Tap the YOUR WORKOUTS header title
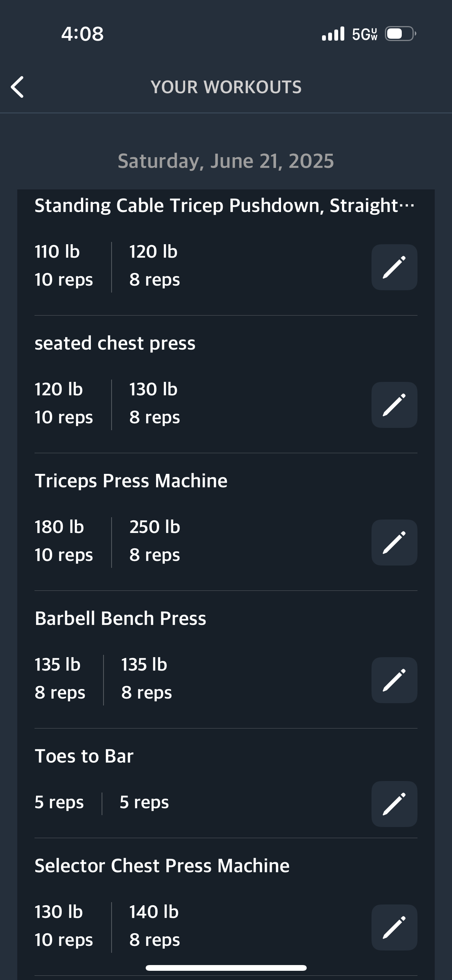The height and width of the screenshot is (980, 452). 226,87
